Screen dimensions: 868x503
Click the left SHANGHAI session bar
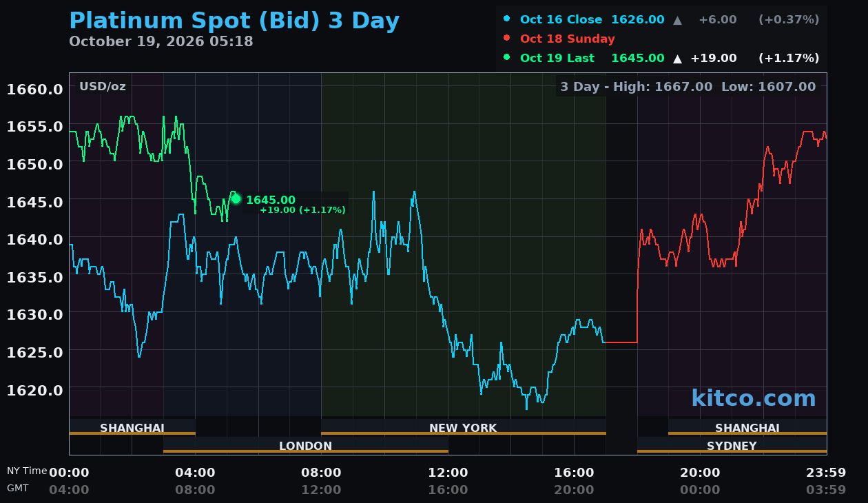point(132,427)
